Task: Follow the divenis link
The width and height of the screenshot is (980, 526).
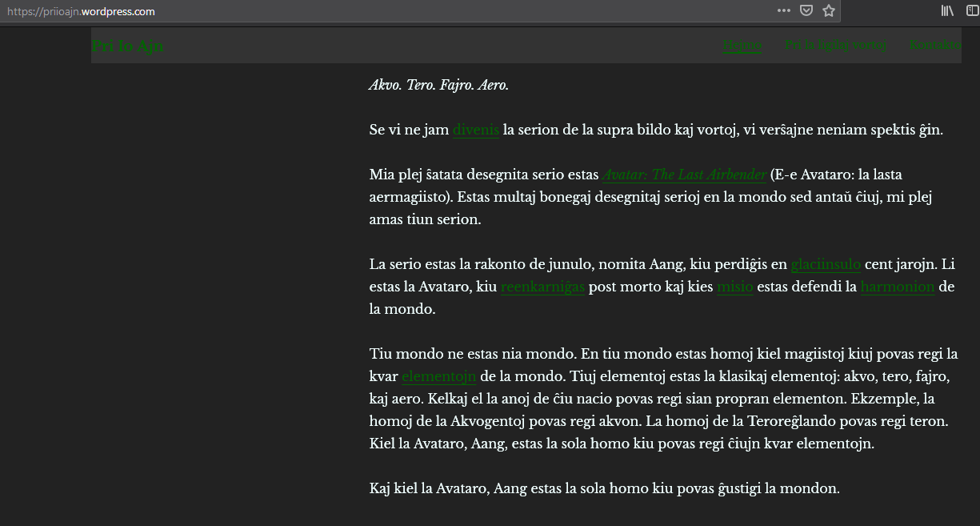Action: coord(476,130)
